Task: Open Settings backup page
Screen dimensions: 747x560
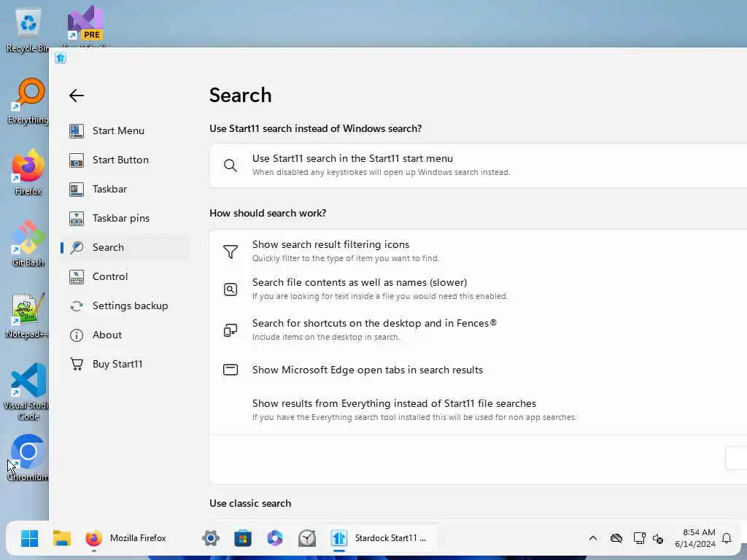Action: [x=125, y=306]
